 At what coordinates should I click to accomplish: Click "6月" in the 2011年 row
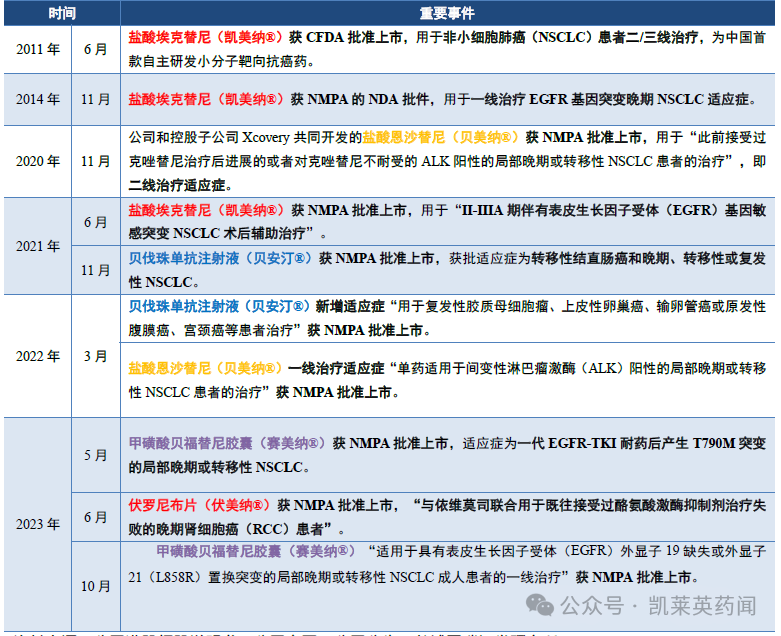(x=96, y=49)
